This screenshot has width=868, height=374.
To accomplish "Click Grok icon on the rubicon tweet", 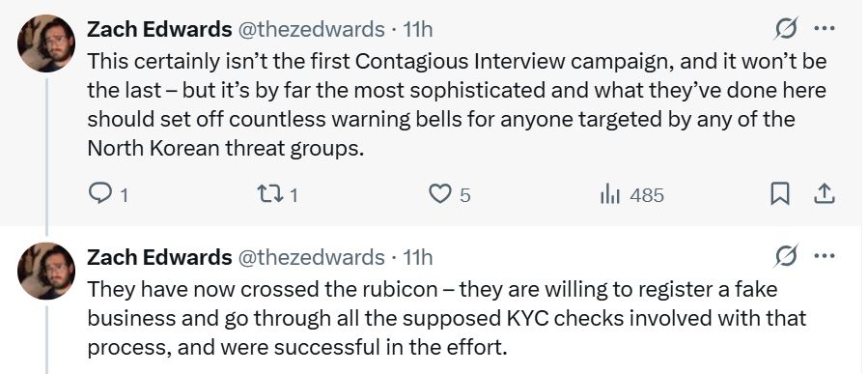I will pyautogui.click(x=786, y=255).
